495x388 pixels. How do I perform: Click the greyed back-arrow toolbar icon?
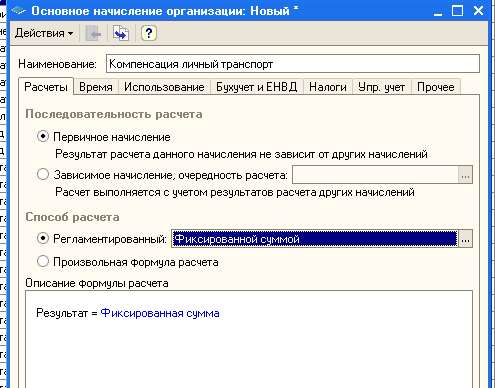coord(93,33)
